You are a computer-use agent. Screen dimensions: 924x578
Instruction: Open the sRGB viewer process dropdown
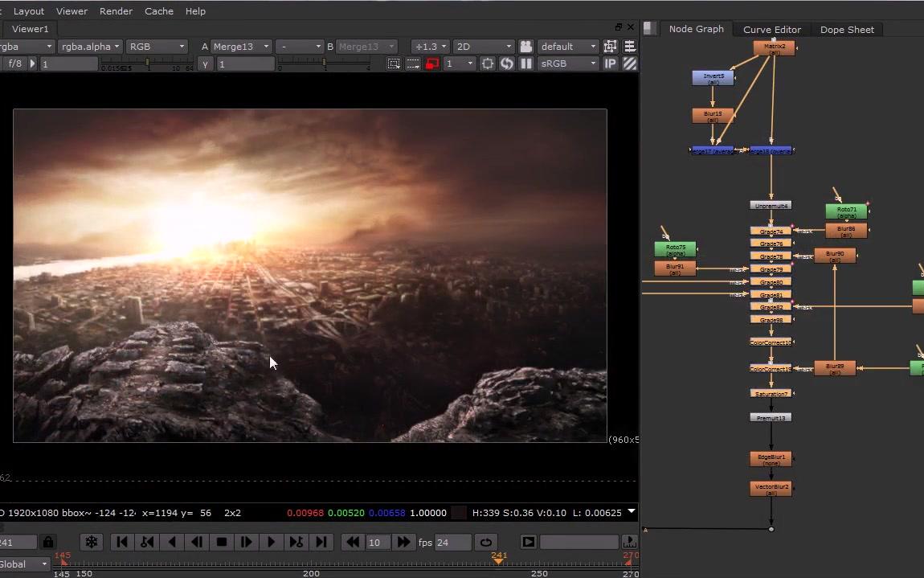[x=569, y=64]
